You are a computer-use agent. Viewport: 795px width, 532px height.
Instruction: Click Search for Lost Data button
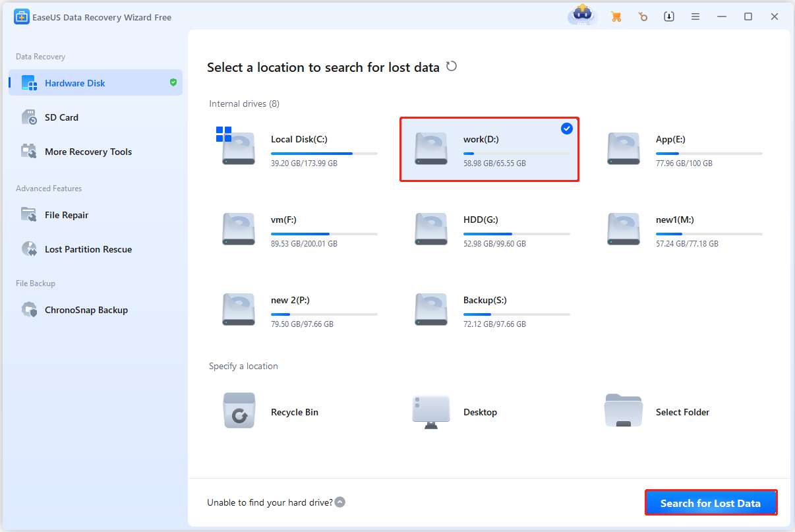(711, 503)
